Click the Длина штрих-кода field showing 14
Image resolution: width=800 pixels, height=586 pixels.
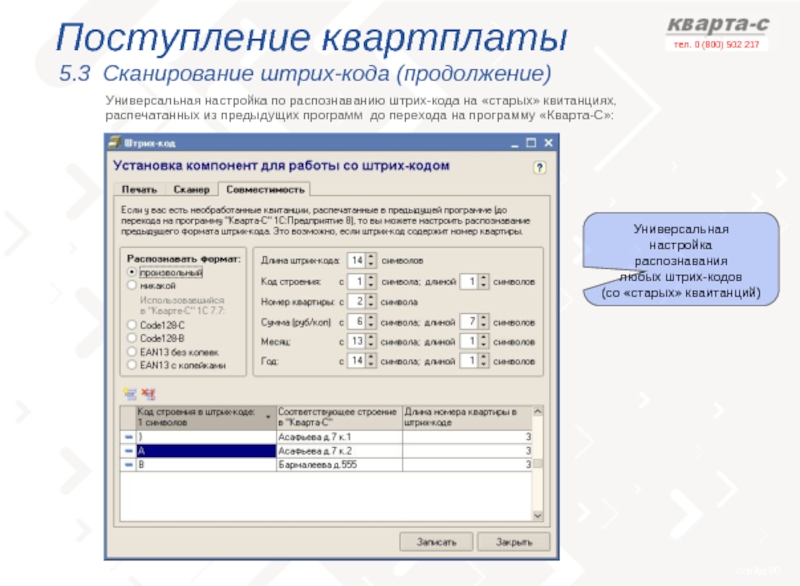[x=356, y=261]
